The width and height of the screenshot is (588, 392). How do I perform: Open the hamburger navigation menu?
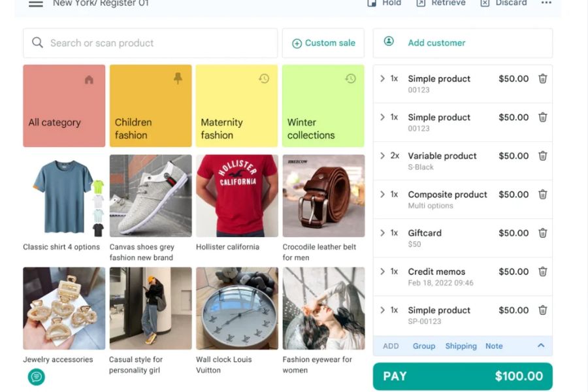(36, 4)
